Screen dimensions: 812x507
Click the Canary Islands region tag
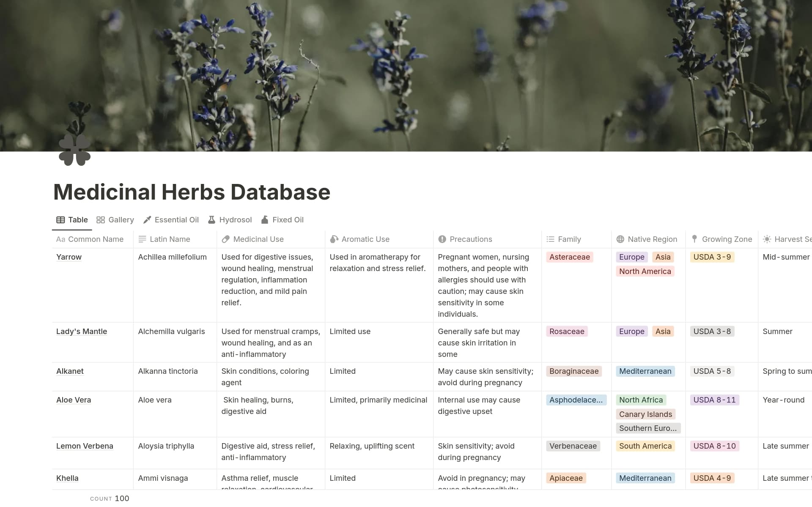point(645,414)
